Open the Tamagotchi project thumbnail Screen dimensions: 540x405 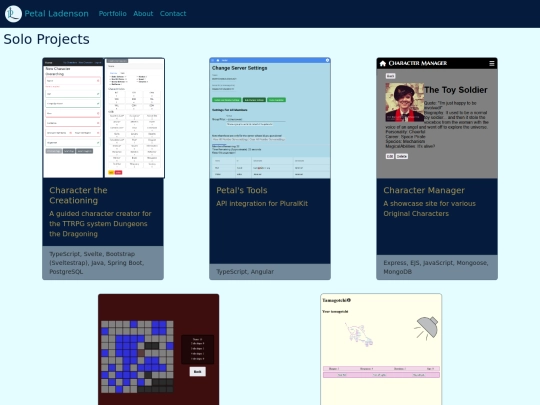coord(381,349)
